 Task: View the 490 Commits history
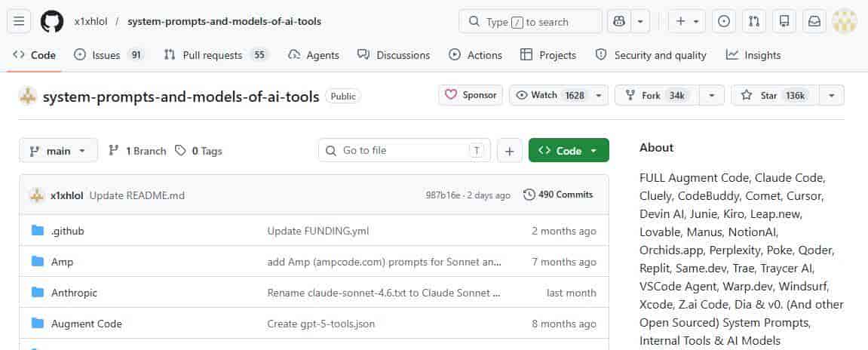(x=559, y=195)
